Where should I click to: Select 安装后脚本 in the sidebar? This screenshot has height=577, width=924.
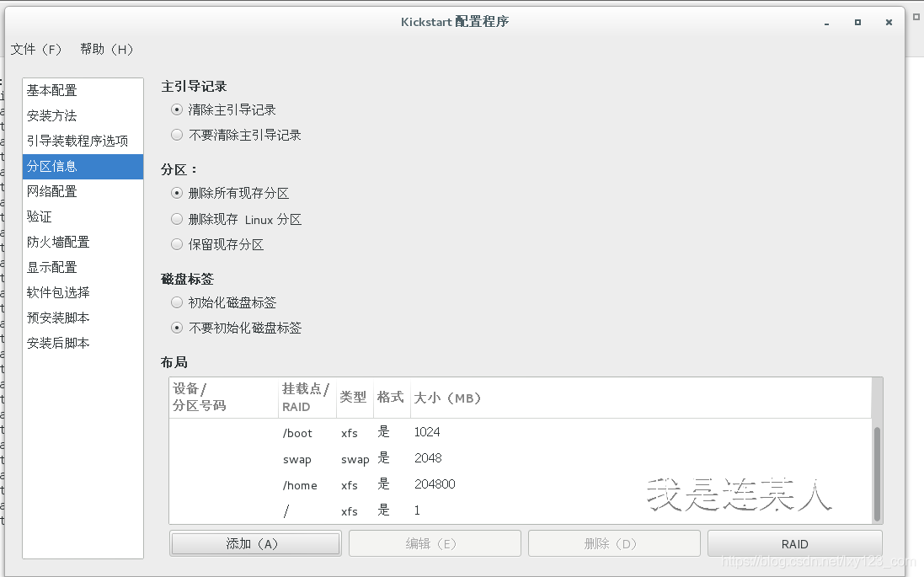click(x=83, y=343)
